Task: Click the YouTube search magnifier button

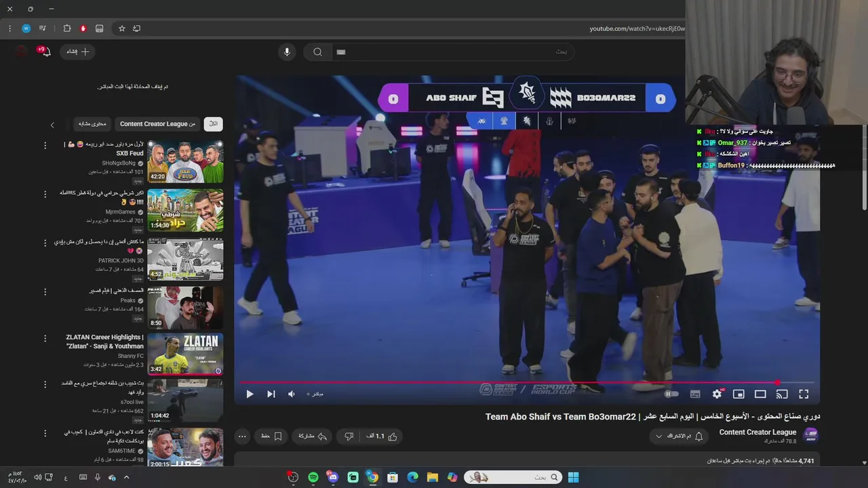Action: 317,52
